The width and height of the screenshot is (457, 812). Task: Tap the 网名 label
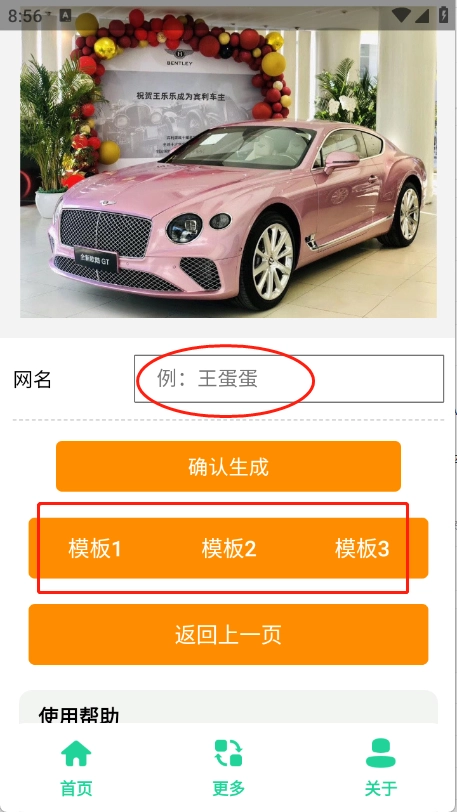[x=32, y=380]
